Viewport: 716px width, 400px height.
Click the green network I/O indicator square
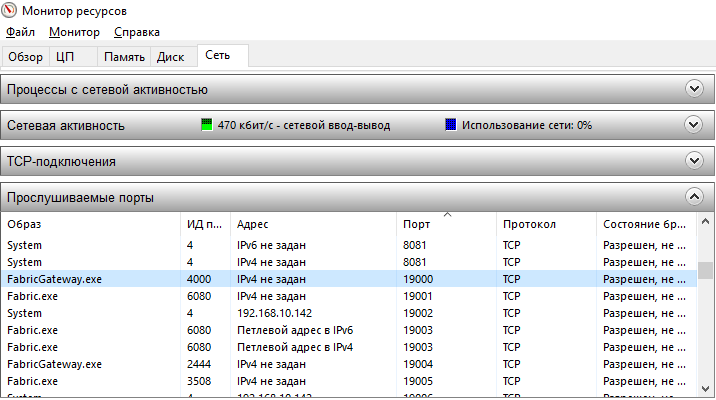tap(207, 125)
